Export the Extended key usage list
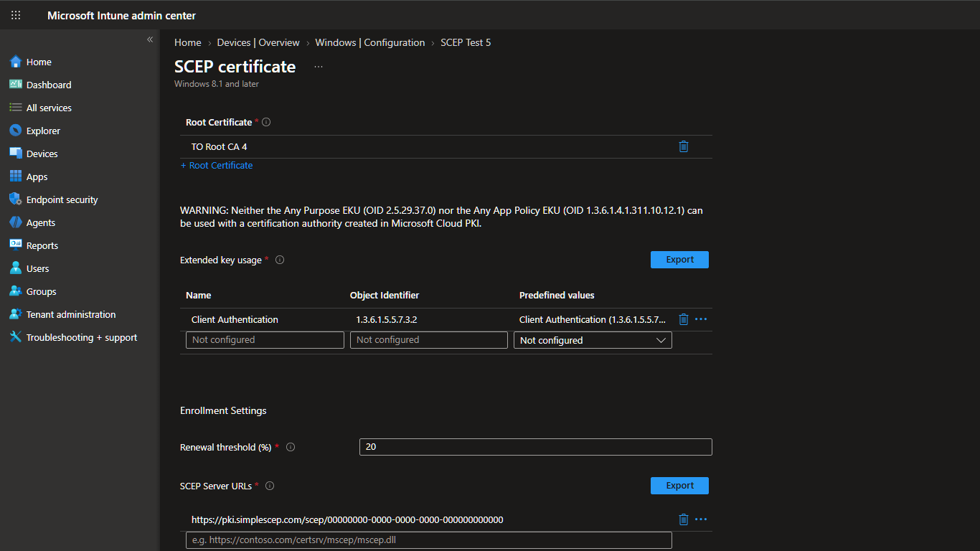The image size is (980, 551). (x=679, y=260)
